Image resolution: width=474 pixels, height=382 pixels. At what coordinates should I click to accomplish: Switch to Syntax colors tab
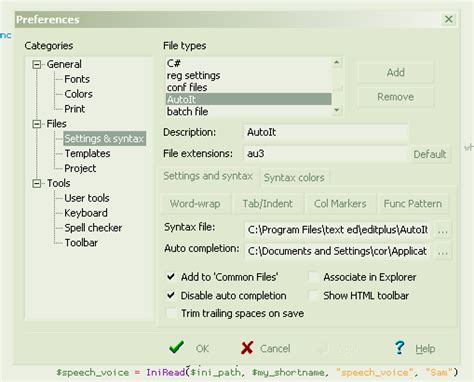pyautogui.click(x=294, y=178)
